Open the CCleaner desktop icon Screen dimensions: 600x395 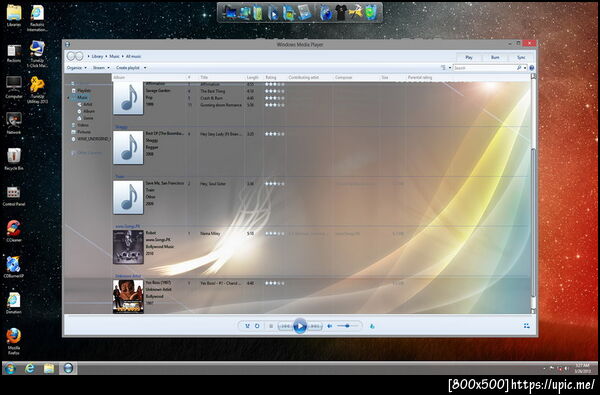click(x=14, y=231)
